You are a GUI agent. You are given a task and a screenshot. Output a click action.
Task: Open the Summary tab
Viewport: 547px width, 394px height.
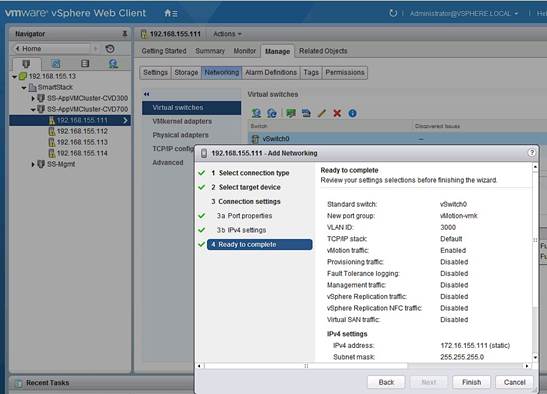tap(210, 51)
